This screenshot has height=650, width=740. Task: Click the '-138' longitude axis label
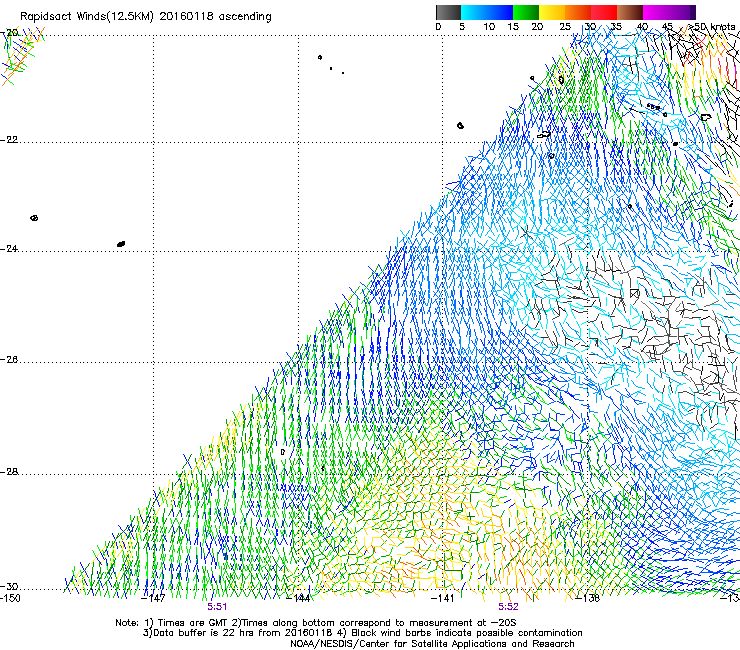tap(588, 599)
